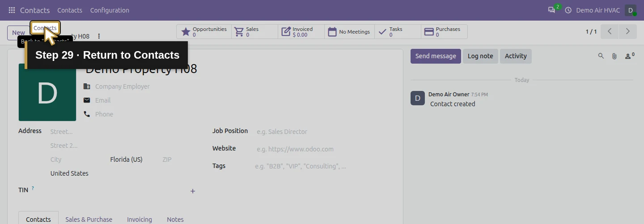This screenshot has width=644, height=224.
Task: Click the New button
Action: (x=18, y=33)
